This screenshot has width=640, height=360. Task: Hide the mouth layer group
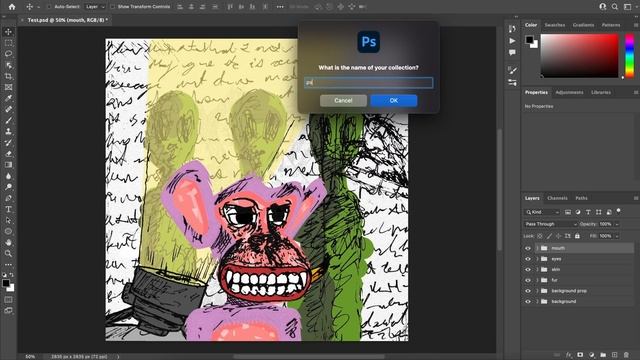(528, 248)
